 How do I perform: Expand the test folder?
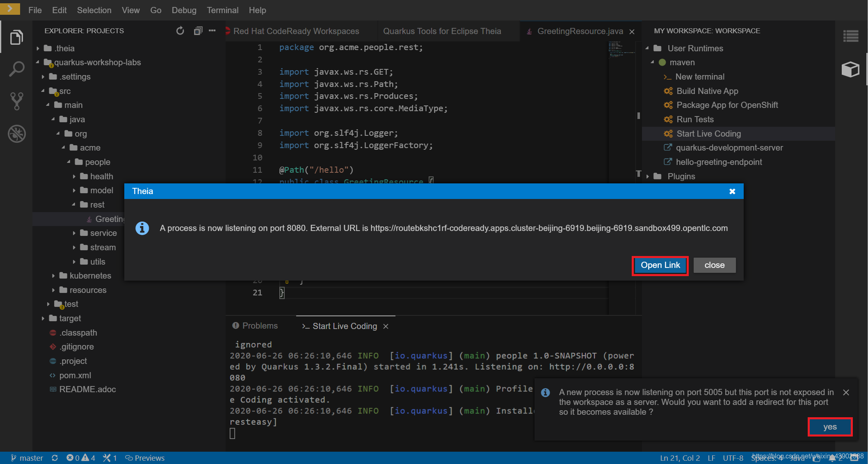[48, 304]
